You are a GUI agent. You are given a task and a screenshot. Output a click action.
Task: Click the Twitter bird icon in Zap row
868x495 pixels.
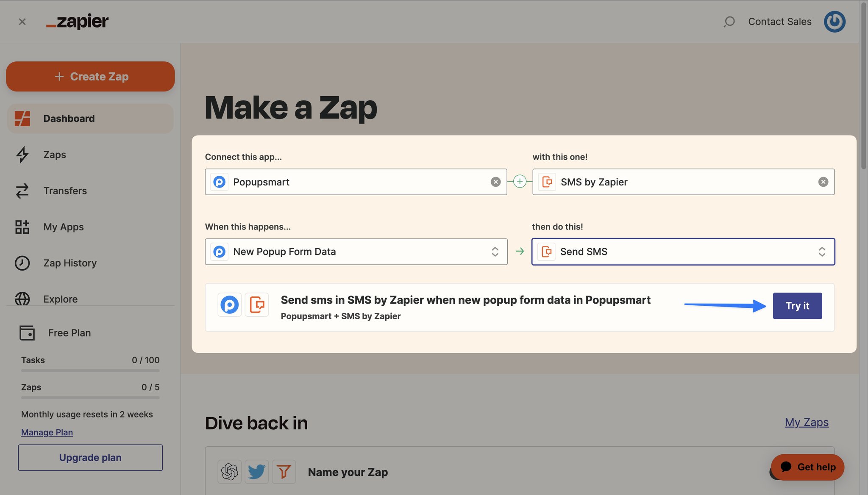coord(257,472)
